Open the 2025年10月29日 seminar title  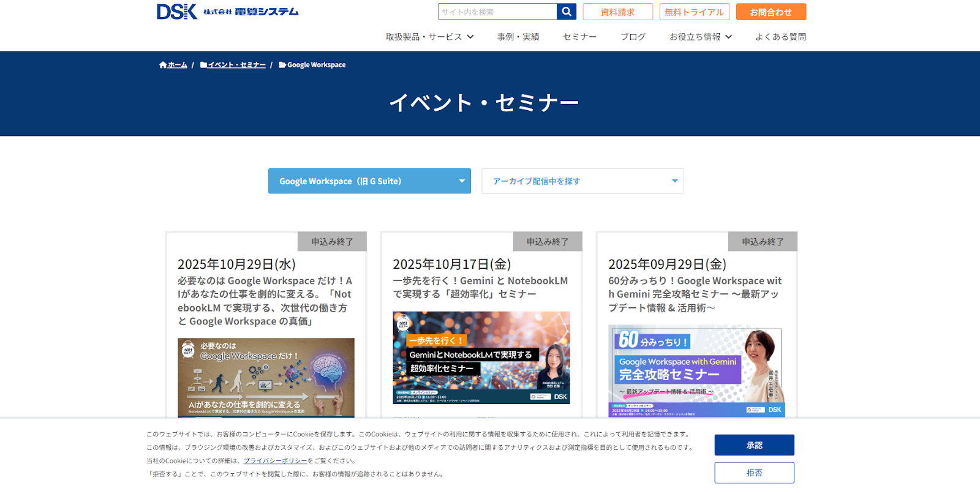(x=265, y=301)
